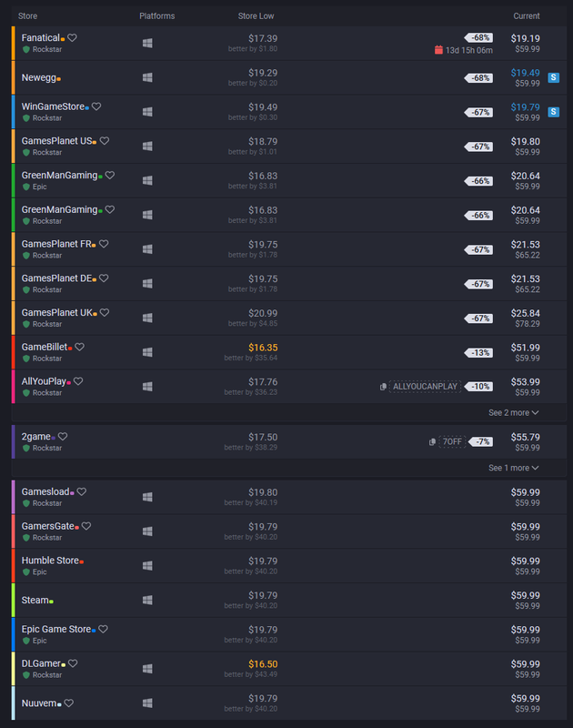Favorite GamesPlanet DE with heart
This screenshot has height=728, width=573.
tap(104, 278)
